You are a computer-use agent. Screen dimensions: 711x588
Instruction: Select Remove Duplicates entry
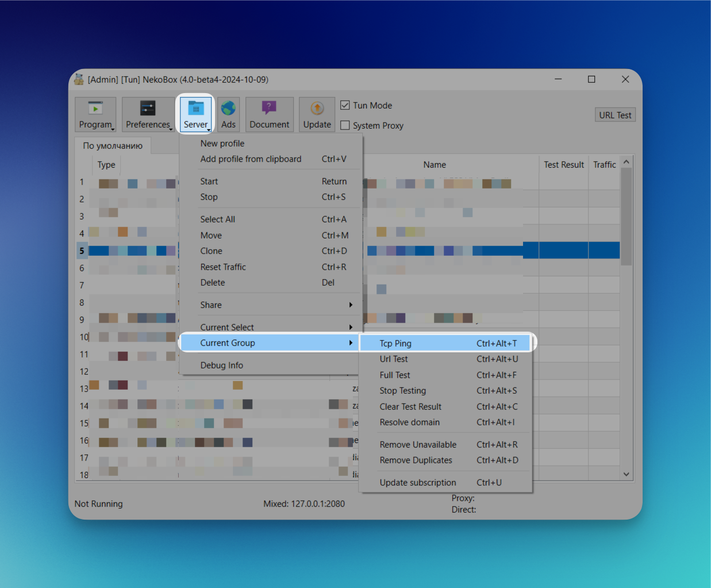point(445,460)
